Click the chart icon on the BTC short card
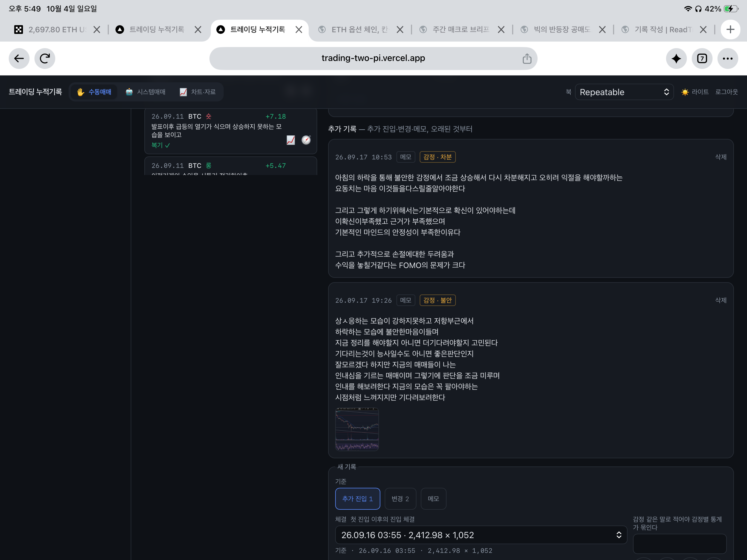Image resolution: width=747 pixels, height=560 pixels. [x=291, y=140]
